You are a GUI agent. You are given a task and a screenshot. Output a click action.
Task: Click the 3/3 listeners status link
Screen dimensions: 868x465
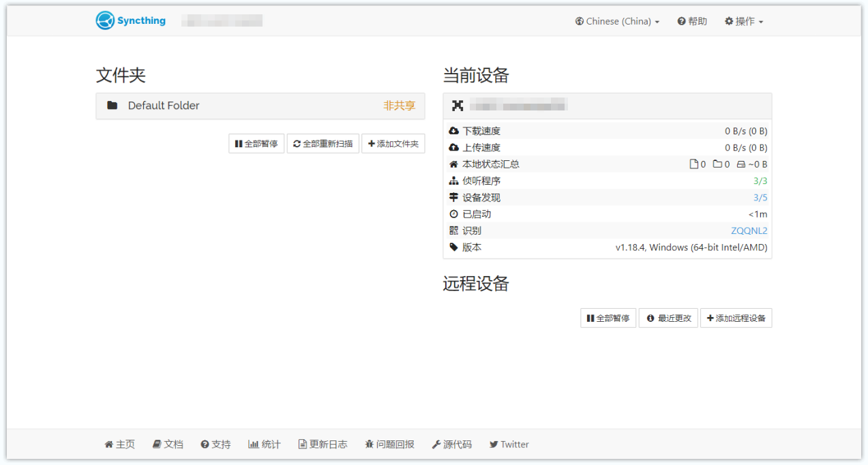760,181
